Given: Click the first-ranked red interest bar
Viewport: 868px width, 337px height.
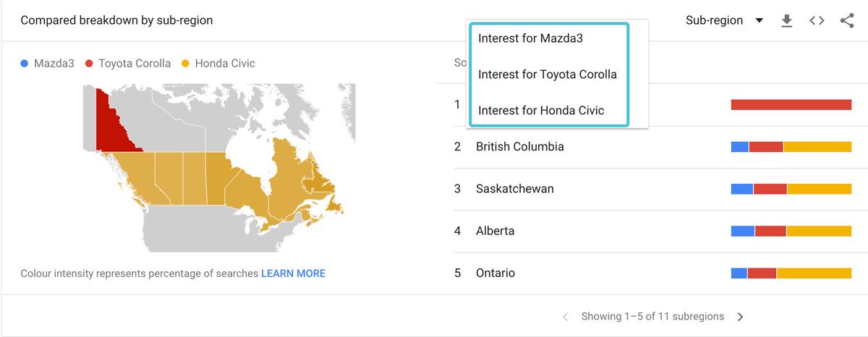Looking at the screenshot, I should (791, 105).
